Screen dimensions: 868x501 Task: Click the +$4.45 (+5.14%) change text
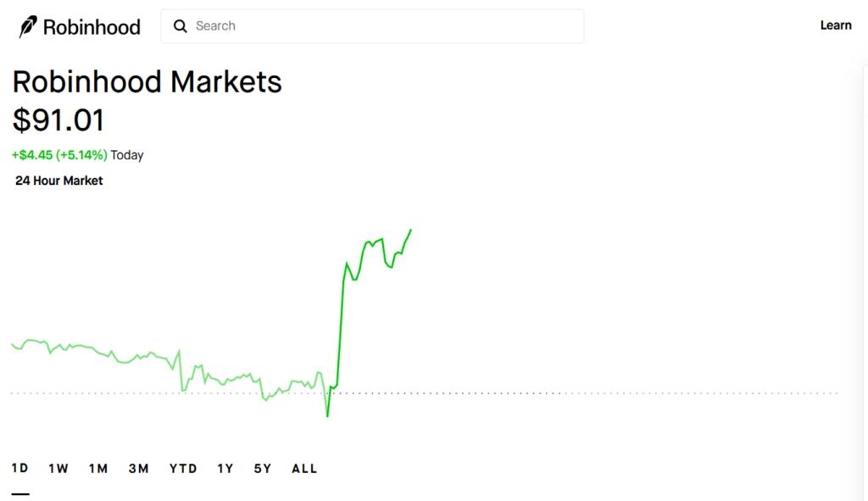tap(60, 155)
